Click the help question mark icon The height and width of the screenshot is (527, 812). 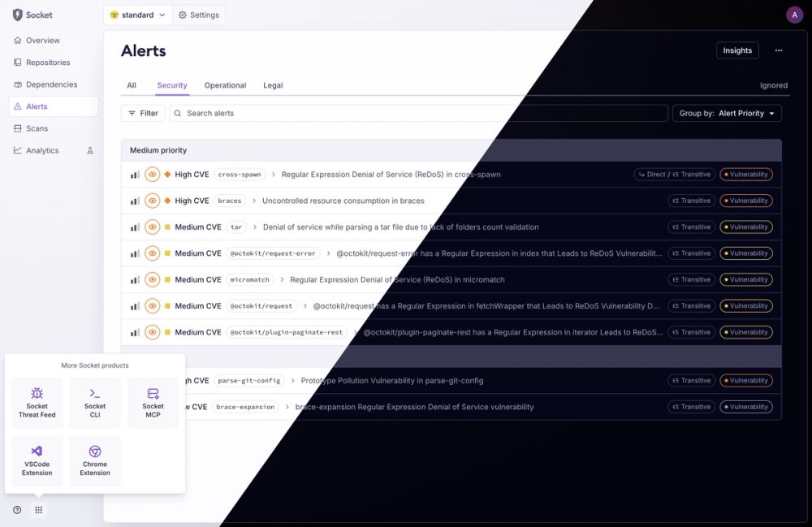pos(17,510)
